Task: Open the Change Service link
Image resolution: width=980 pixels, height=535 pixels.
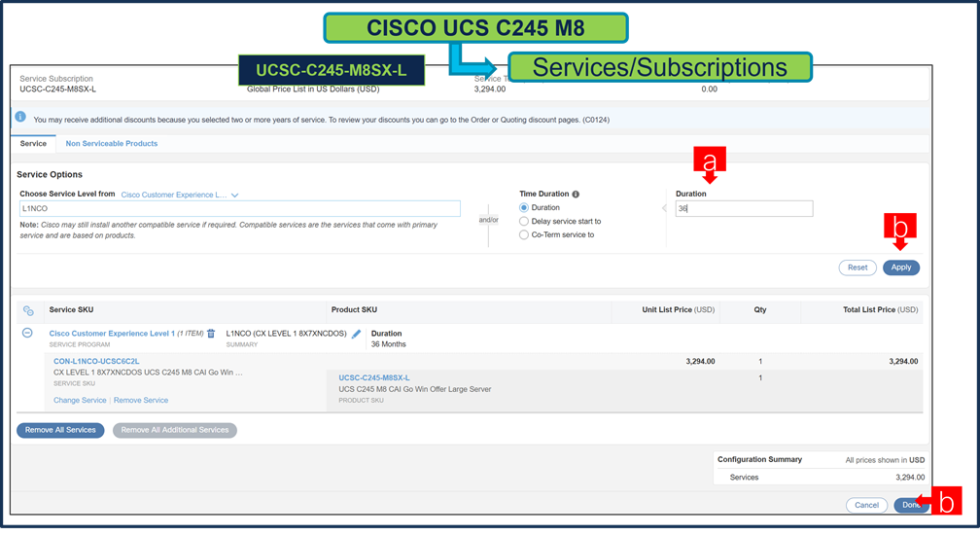Action: [x=80, y=400]
